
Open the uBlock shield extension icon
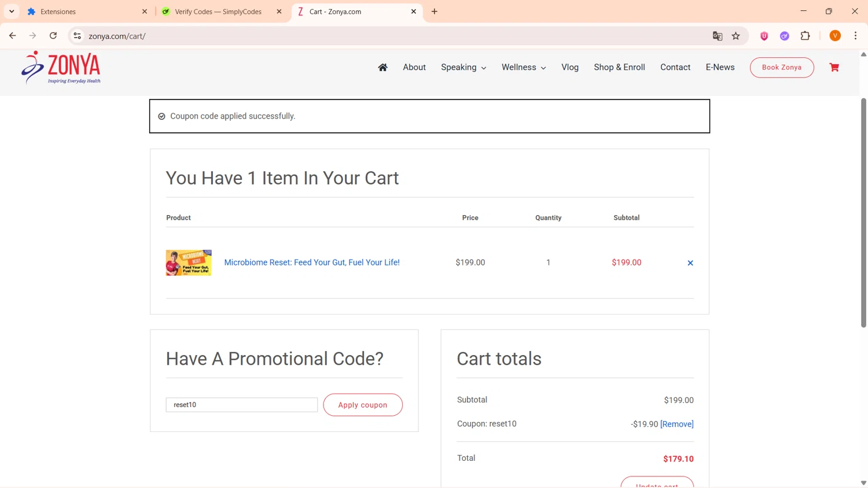pyautogui.click(x=764, y=36)
